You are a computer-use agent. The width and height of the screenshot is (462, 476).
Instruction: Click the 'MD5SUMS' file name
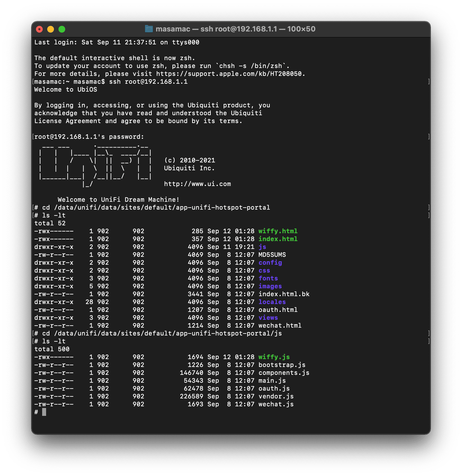pos(272,255)
